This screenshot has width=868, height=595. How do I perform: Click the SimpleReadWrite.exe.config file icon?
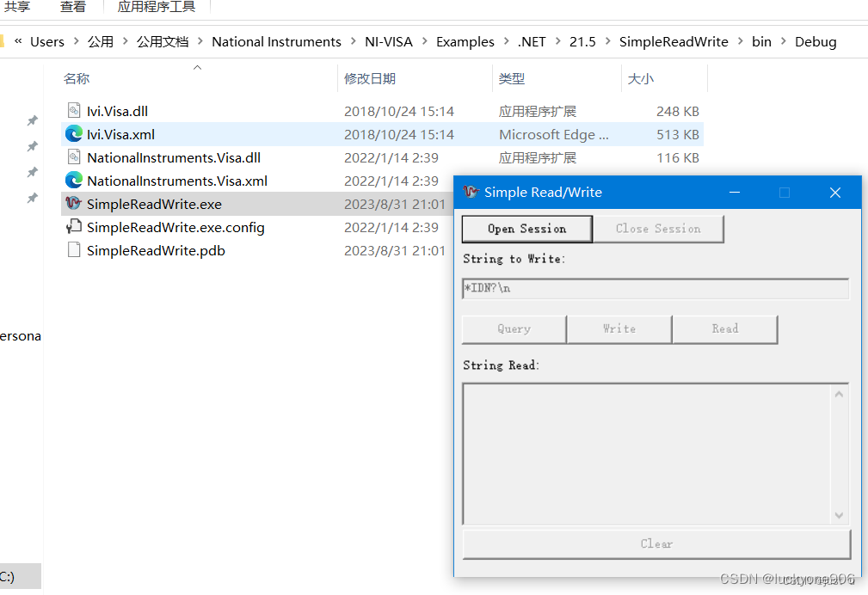(x=74, y=226)
